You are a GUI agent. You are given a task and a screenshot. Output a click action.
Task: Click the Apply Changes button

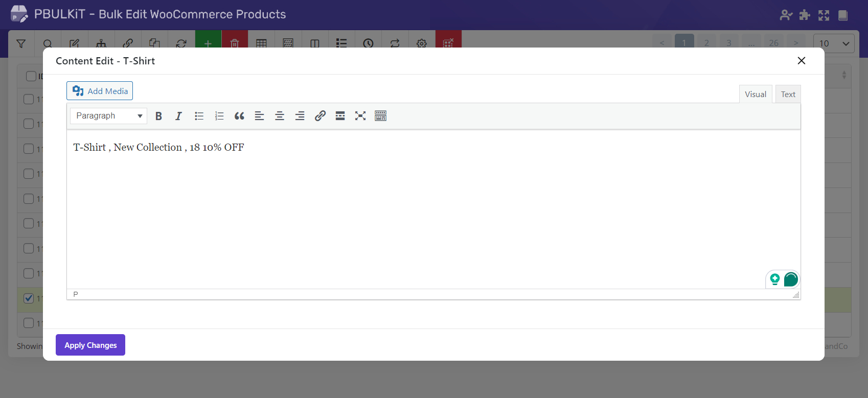(x=90, y=345)
